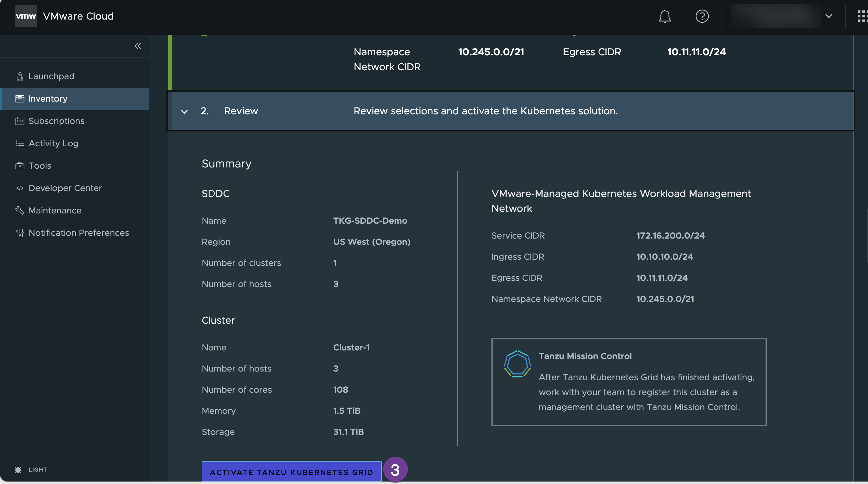Click the 'Number of clusters' label
868x484 pixels.
(x=241, y=263)
